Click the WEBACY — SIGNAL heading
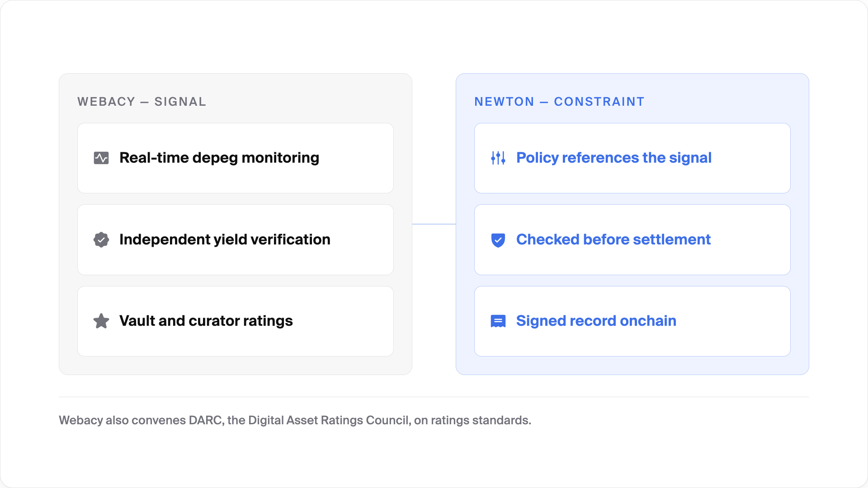This screenshot has height=488, width=868. coord(142,102)
